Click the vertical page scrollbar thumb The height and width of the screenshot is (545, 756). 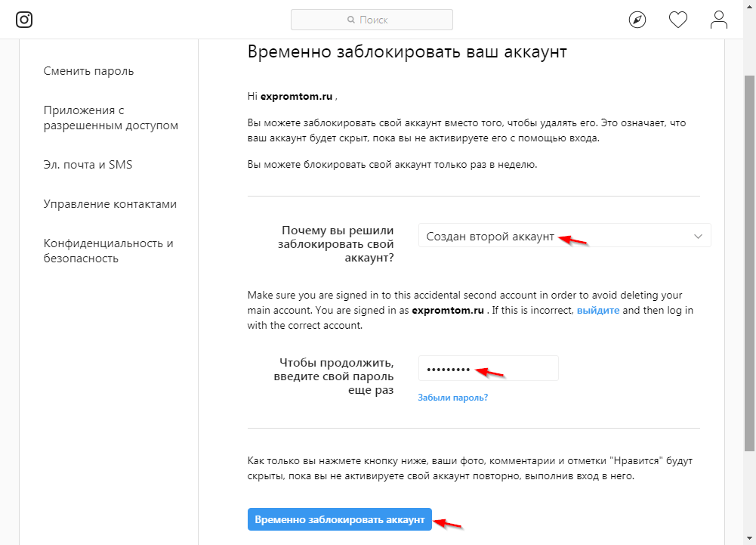pos(750,263)
